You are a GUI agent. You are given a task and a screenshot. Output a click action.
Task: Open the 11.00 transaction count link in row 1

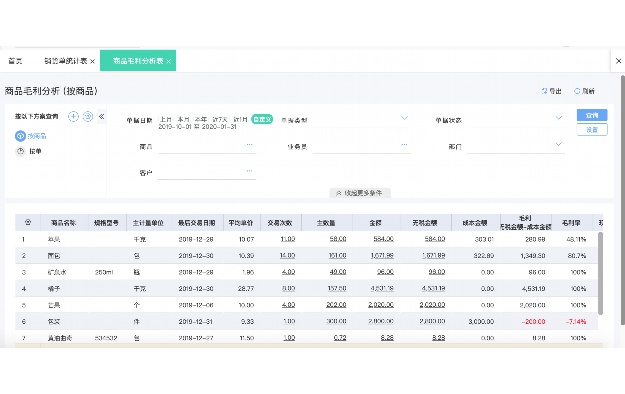click(288, 239)
